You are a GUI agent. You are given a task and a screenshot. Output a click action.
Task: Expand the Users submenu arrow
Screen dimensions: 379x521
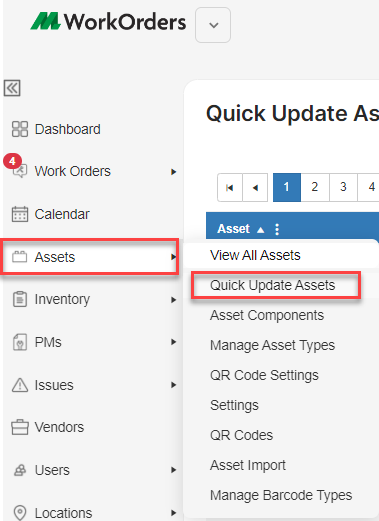173,470
